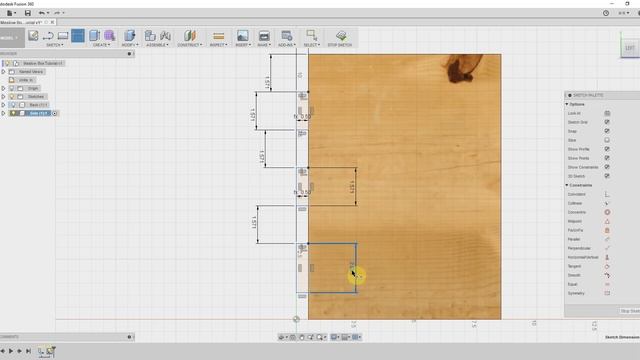
Task: Click the Assemble joint icon
Action: (x=165, y=36)
